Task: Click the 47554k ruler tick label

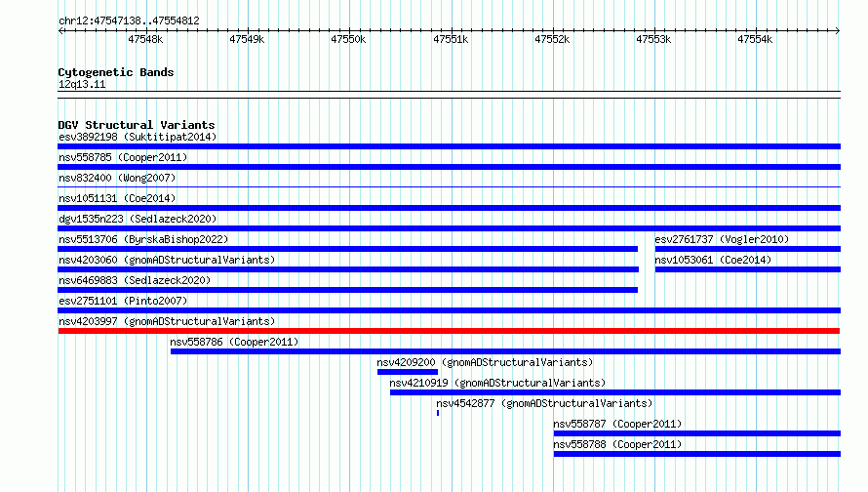Action: [x=755, y=39]
